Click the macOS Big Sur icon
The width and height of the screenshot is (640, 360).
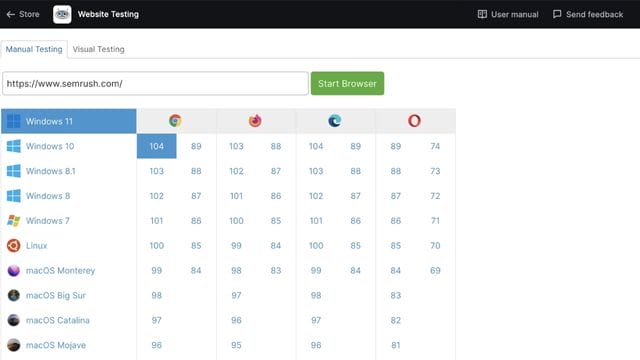[14, 296]
